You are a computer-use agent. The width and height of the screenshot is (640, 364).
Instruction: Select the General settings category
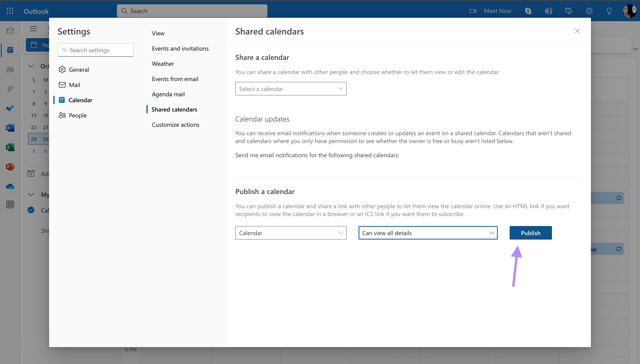(79, 69)
